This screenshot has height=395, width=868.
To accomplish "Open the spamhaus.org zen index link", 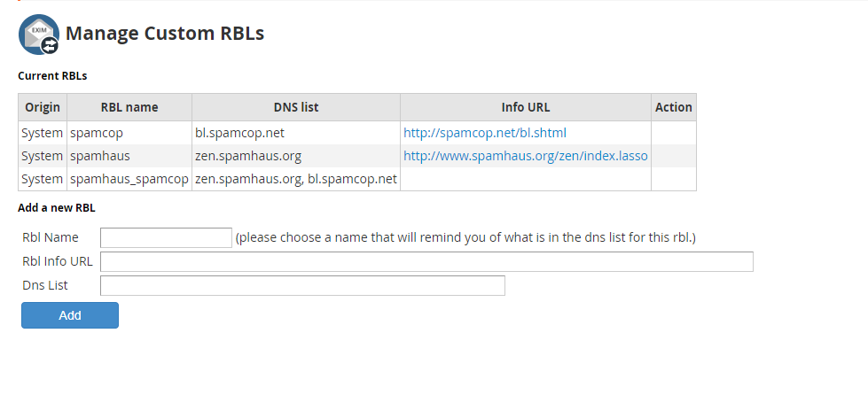I will (x=525, y=156).
